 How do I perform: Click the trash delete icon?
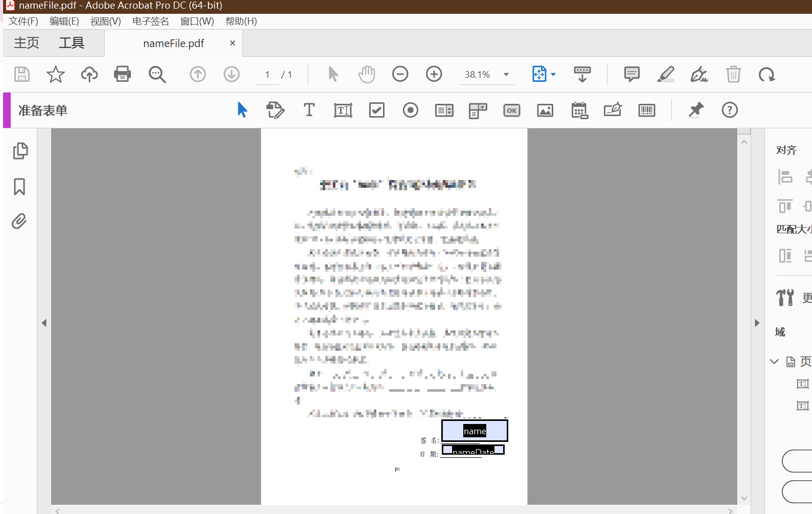coord(733,74)
